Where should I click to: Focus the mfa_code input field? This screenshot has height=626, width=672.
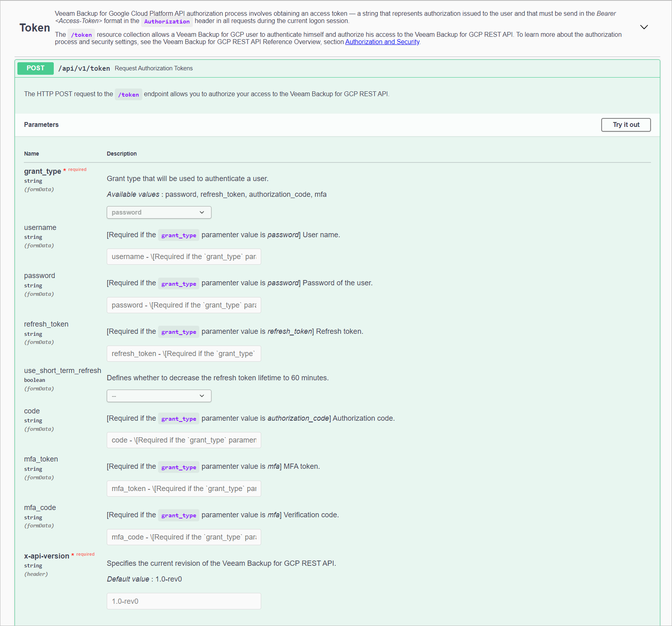[x=184, y=537]
